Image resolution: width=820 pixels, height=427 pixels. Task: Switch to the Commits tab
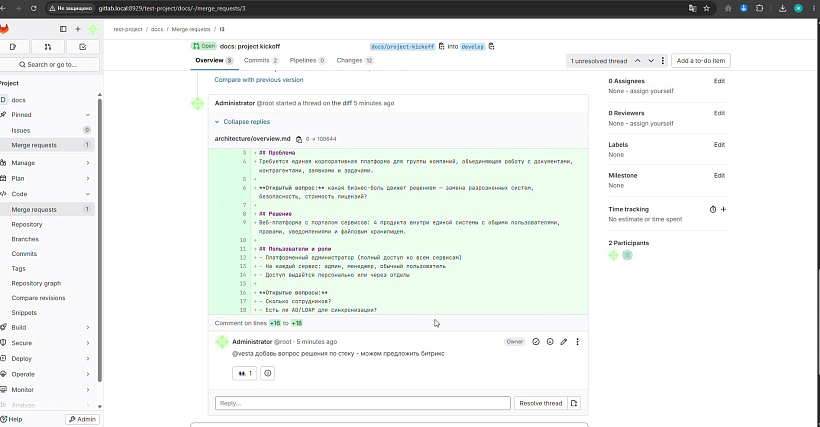261,61
